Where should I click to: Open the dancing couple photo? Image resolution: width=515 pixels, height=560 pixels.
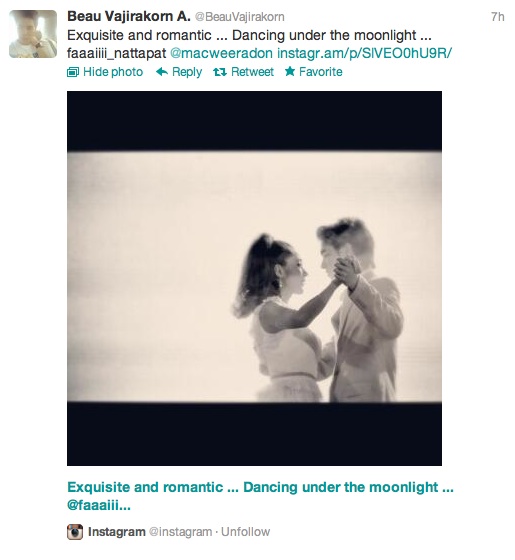click(254, 278)
